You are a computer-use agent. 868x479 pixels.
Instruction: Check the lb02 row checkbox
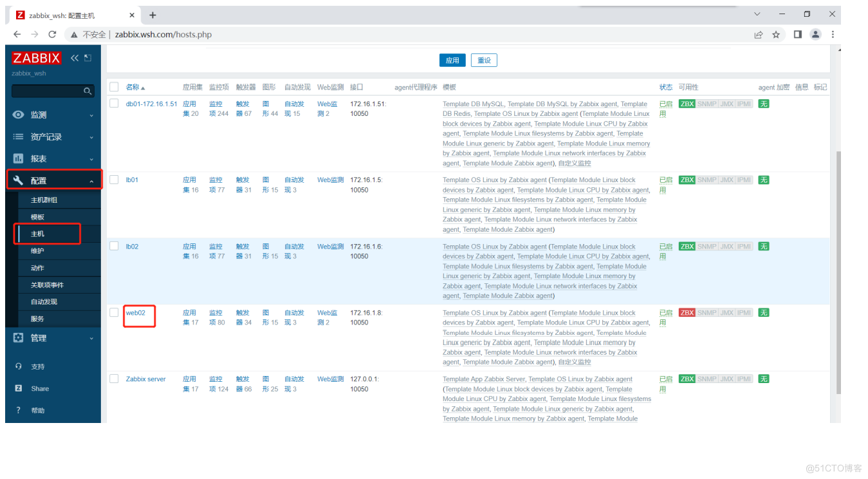coord(114,246)
